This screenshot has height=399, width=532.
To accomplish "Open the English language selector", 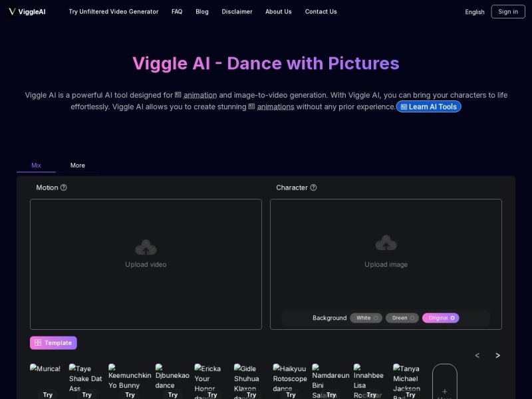I will pyautogui.click(x=475, y=12).
